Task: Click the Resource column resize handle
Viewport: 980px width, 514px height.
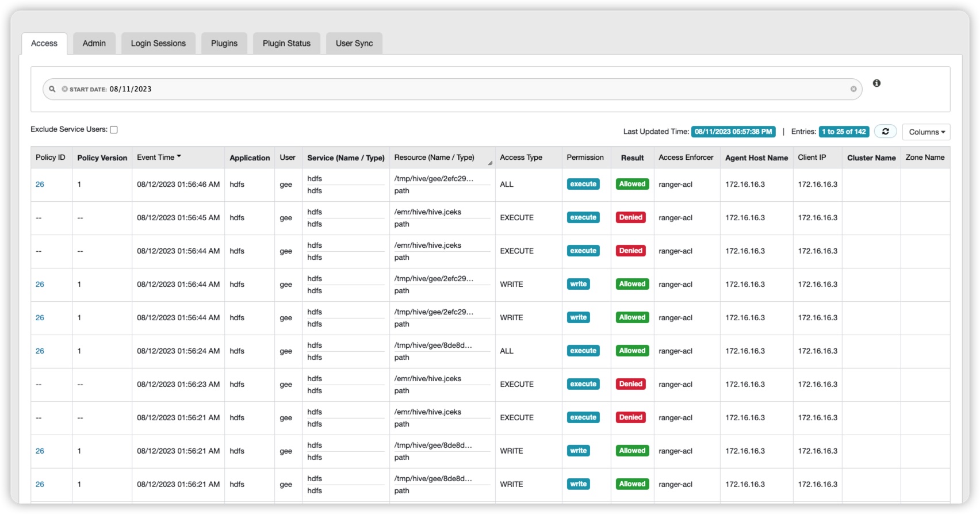Action: 490,163
